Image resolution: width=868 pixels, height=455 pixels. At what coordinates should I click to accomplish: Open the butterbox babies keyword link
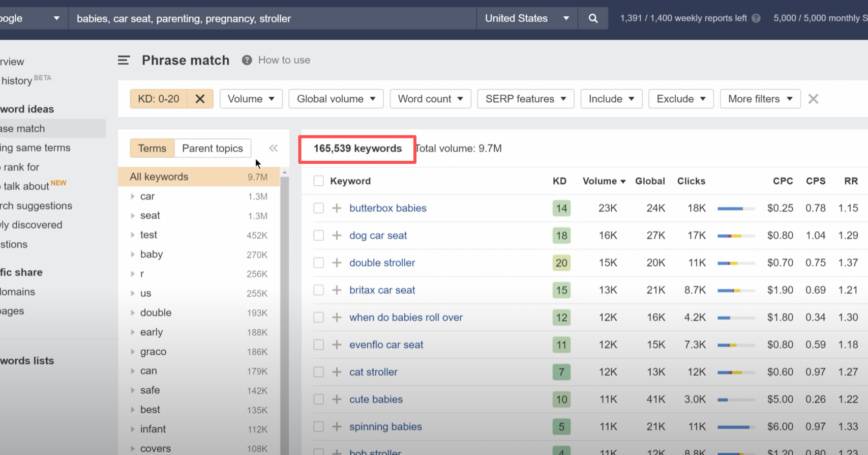point(387,208)
